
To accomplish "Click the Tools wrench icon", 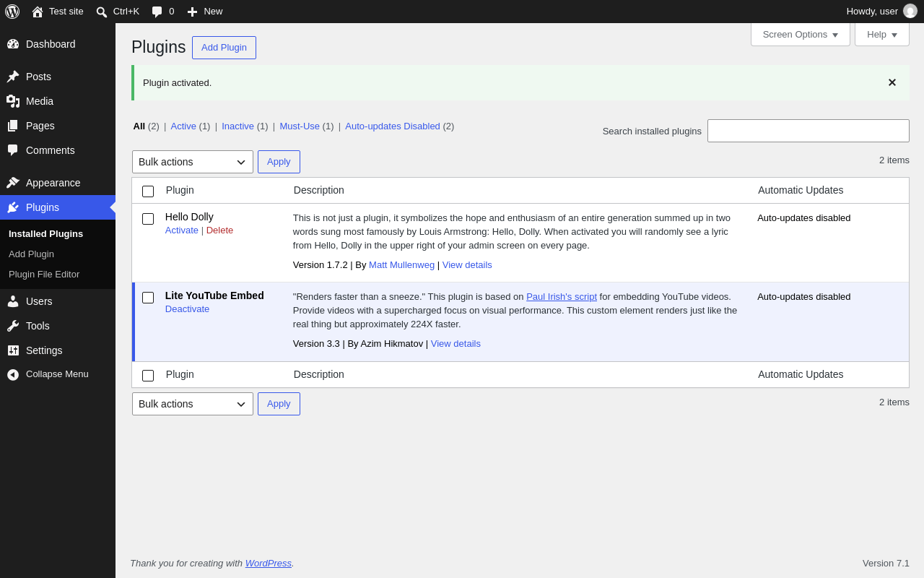I will (x=13, y=326).
